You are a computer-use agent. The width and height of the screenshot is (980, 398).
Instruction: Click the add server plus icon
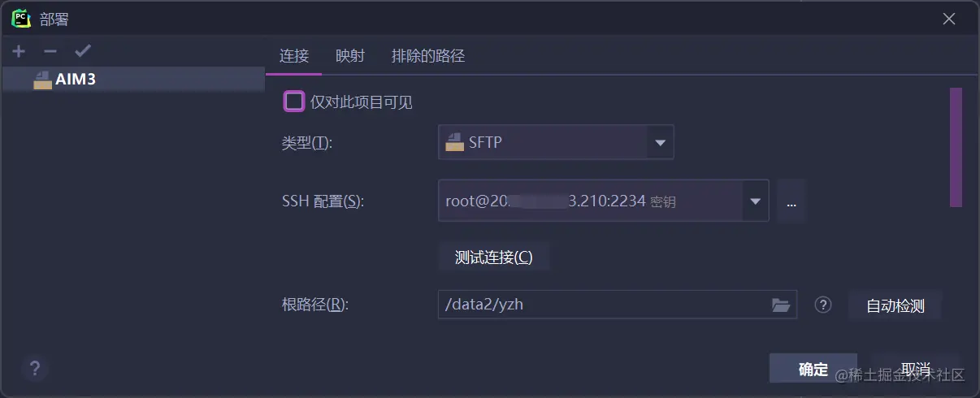[19, 51]
